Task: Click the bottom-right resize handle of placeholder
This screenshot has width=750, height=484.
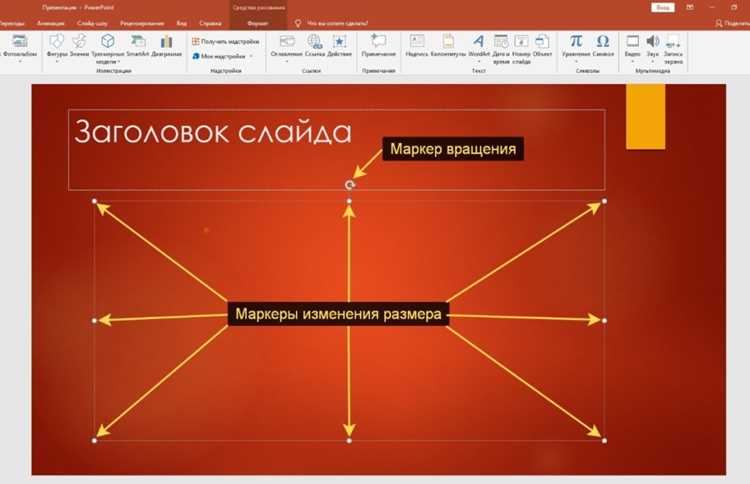Action: [x=604, y=440]
